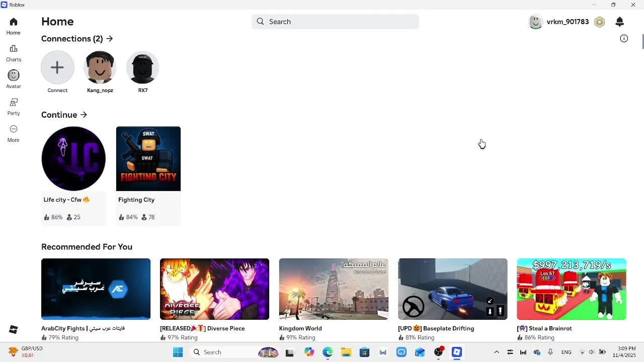The height and width of the screenshot is (362, 644).
Task: Expand the Continue section arrow
Action: coord(84,115)
